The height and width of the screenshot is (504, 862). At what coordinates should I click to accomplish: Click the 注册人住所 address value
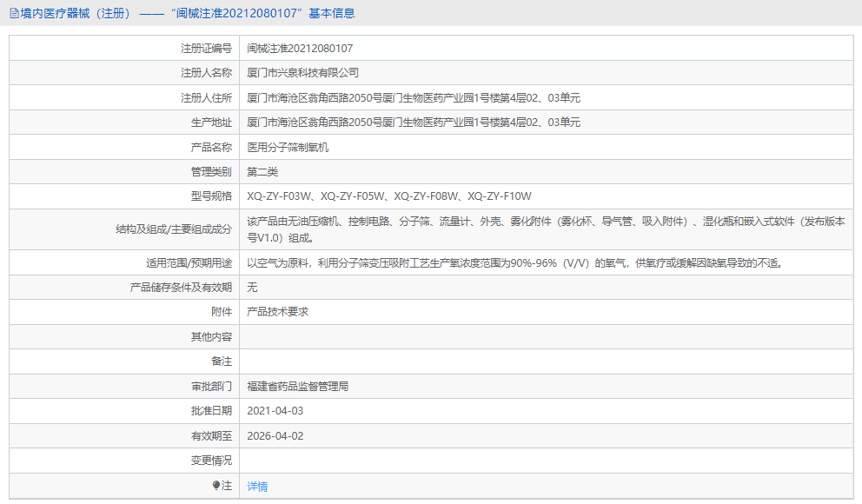point(414,98)
